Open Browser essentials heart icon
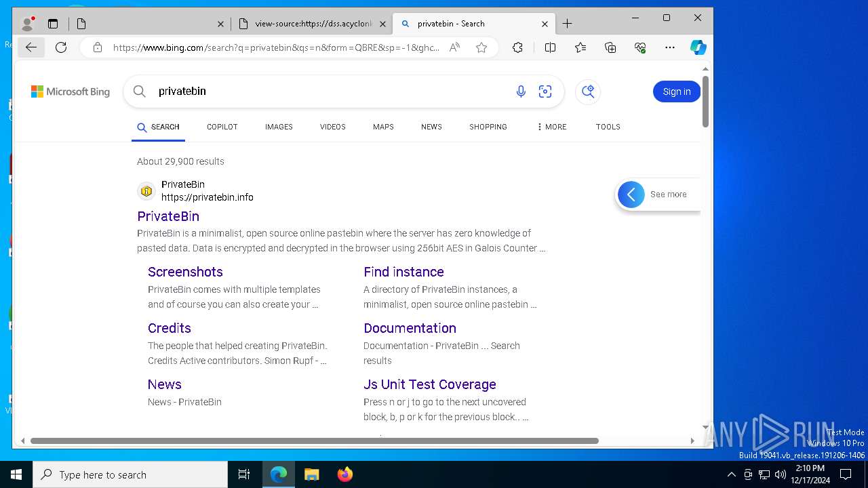This screenshot has width=868, height=488. point(640,47)
